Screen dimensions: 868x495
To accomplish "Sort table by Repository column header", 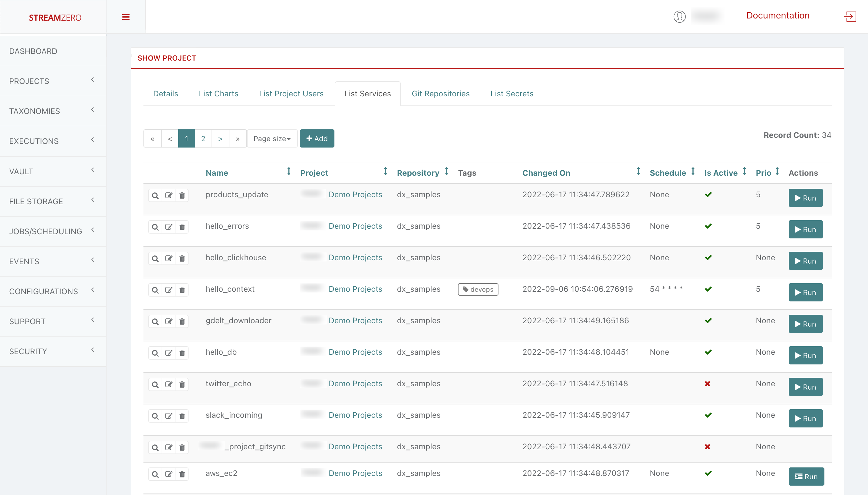I will pos(418,173).
